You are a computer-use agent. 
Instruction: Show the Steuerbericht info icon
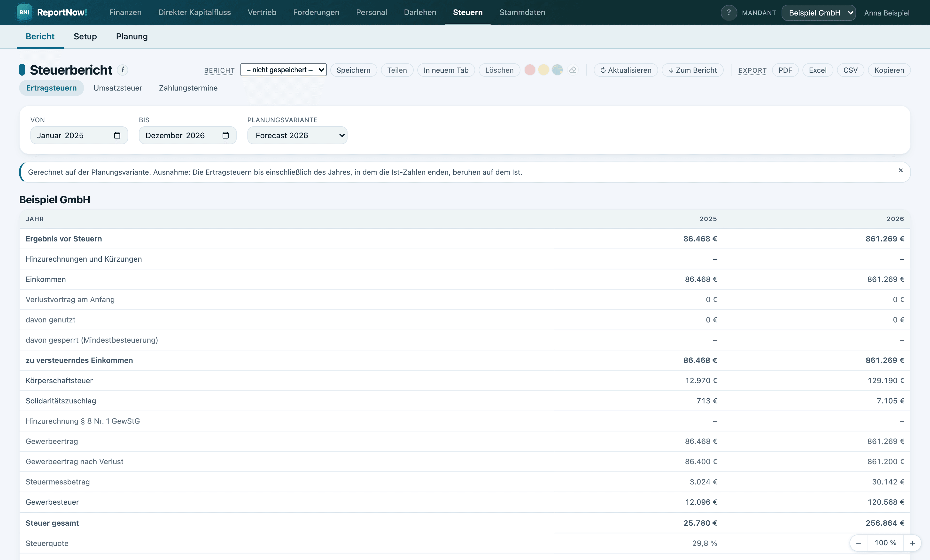[x=122, y=70]
